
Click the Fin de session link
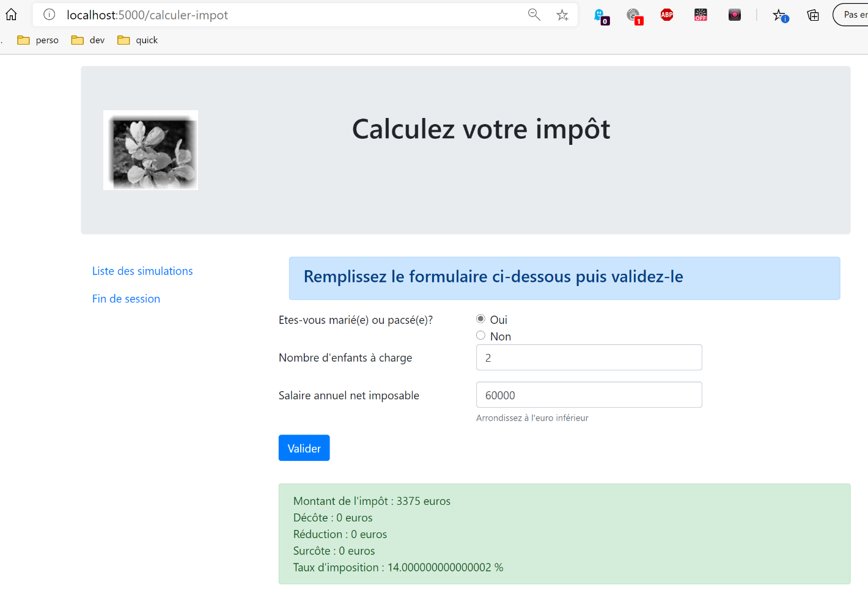[126, 299]
